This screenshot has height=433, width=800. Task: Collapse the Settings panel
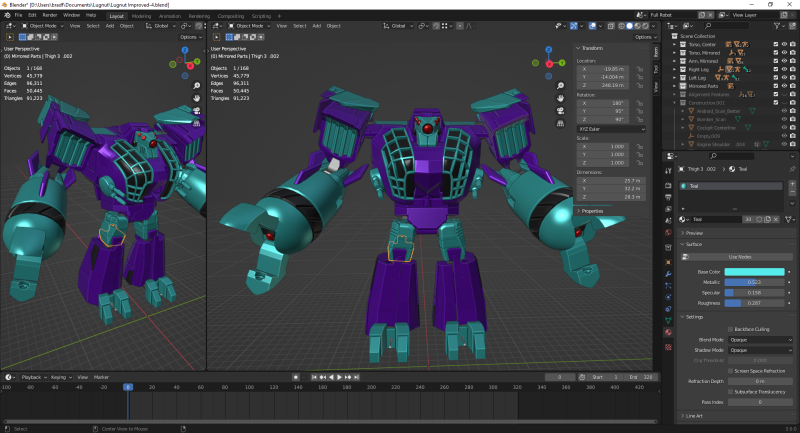click(x=692, y=317)
